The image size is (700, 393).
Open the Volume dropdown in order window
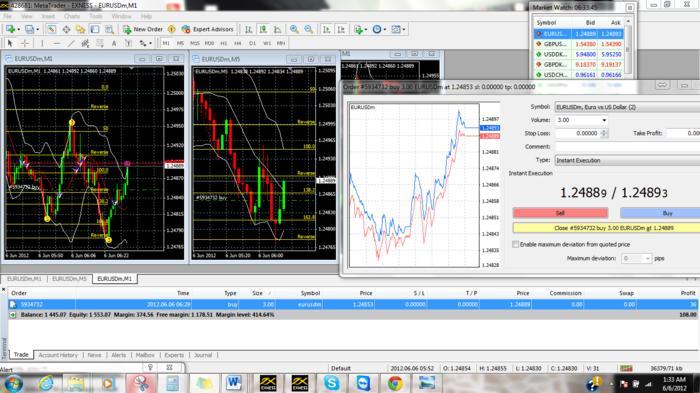coord(581,120)
